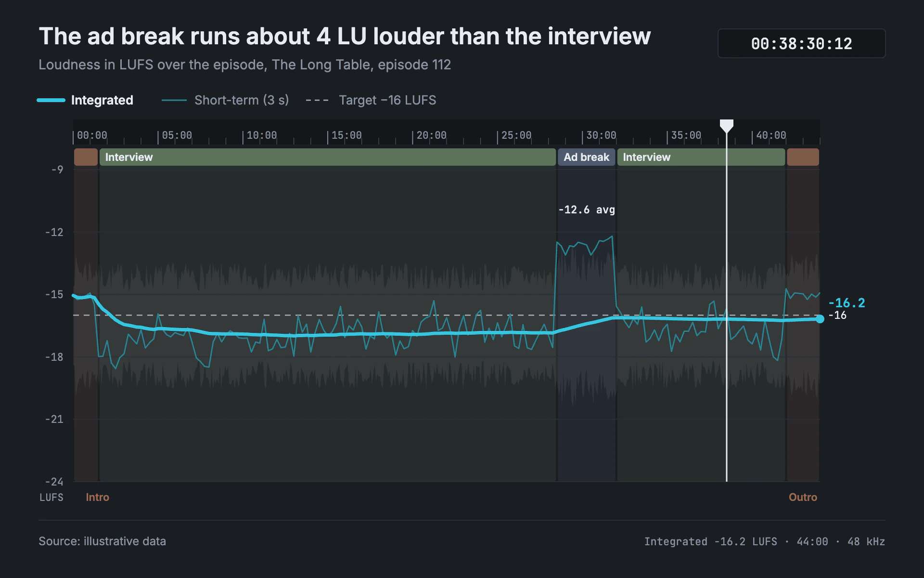Select the first Interview segment block
The width and height of the screenshot is (924, 578).
tap(327, 157)
